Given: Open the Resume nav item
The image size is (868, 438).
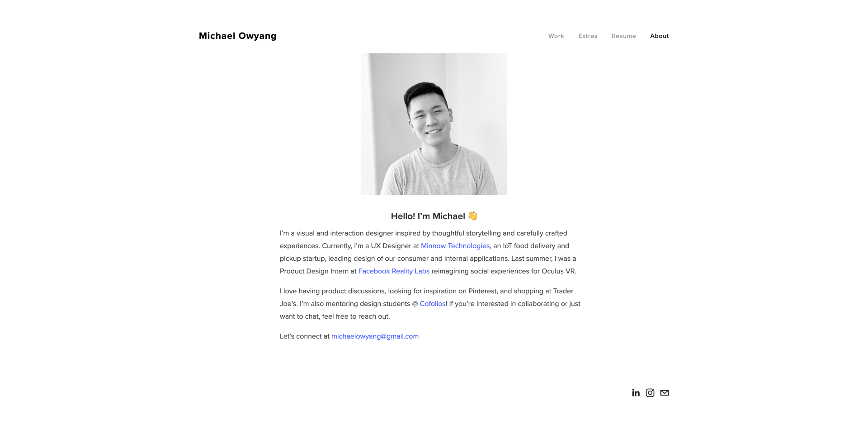Looking at the screenshot, I should (624, 36).
